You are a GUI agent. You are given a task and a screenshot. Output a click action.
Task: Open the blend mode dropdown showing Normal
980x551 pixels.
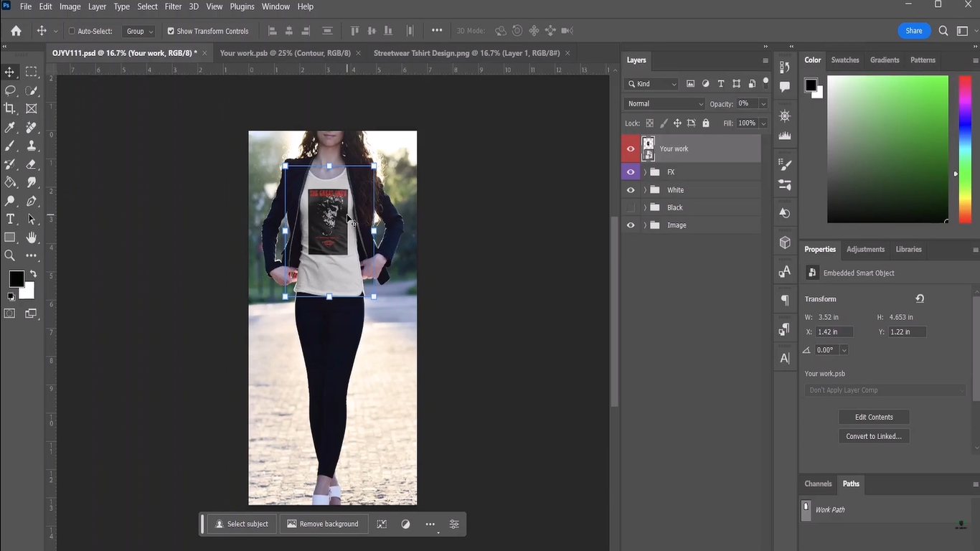pyautogui.click(x=663, y=103)
